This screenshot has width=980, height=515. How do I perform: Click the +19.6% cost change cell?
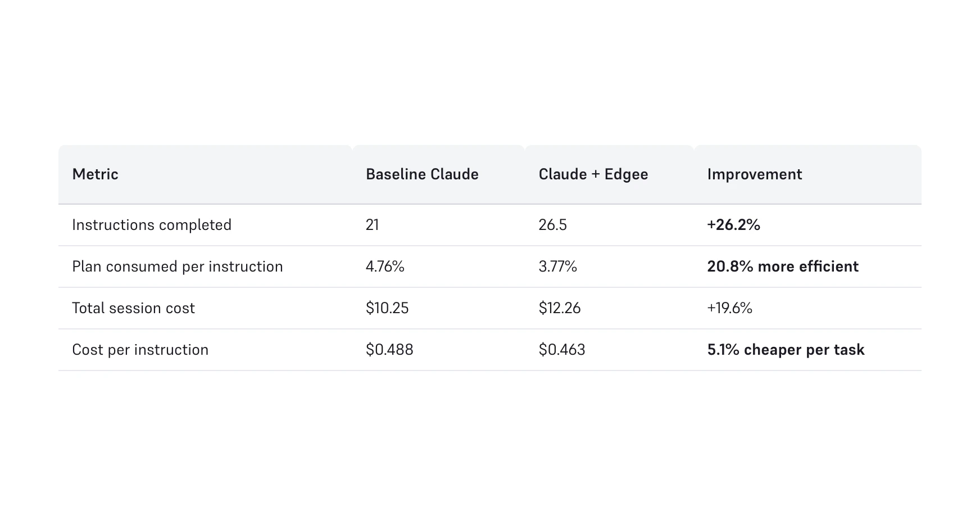click(729, 308)
